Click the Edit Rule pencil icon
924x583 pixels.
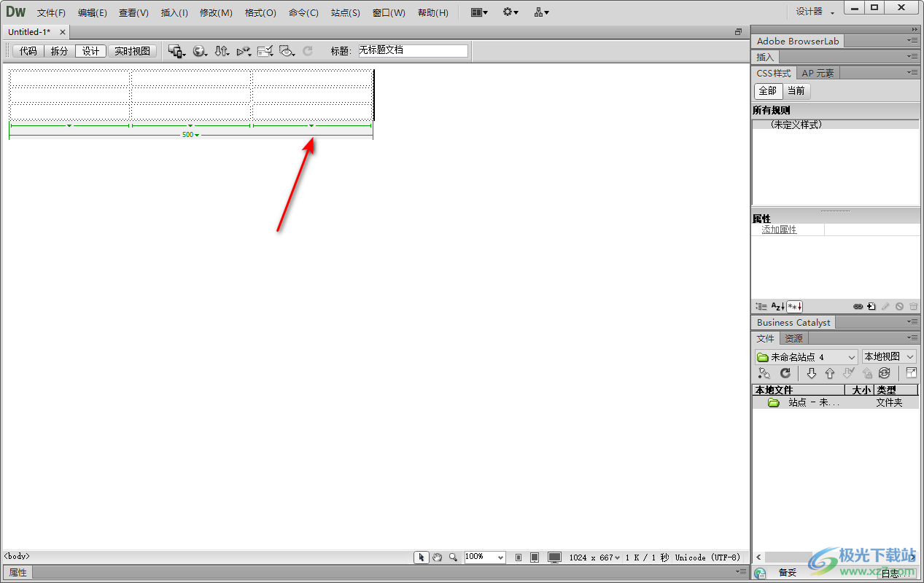tap(885, 307)
